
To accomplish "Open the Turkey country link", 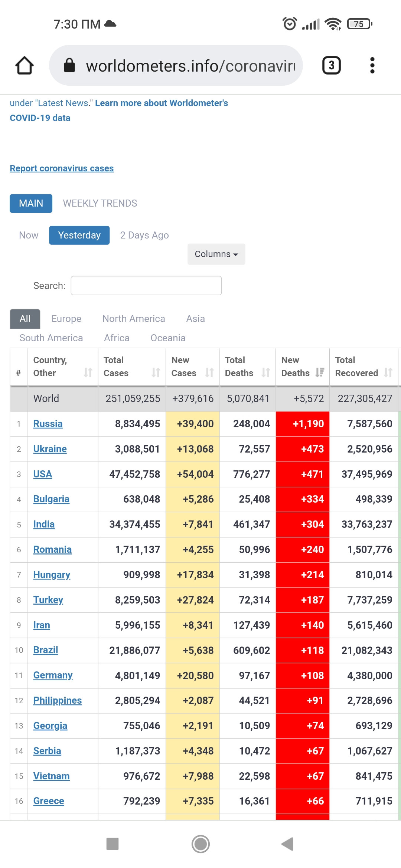I will point(48,600).
